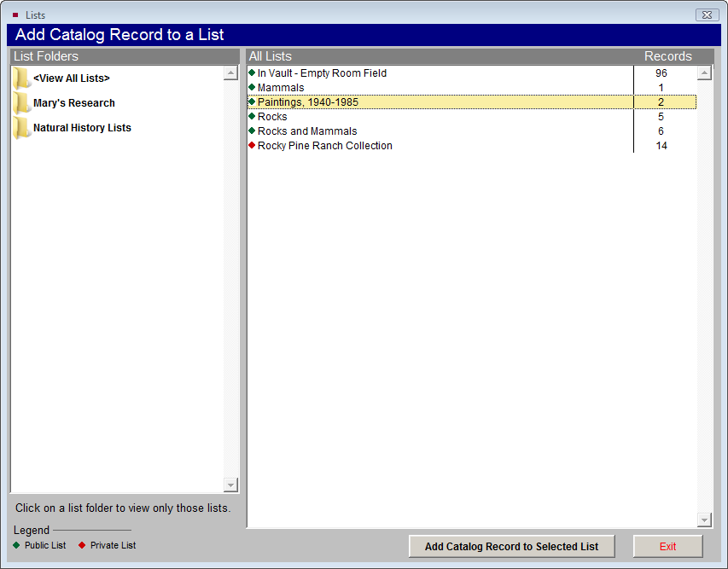Click the red Exit button
The height and width of the screenshot is (569, 728).
(667, 547)
